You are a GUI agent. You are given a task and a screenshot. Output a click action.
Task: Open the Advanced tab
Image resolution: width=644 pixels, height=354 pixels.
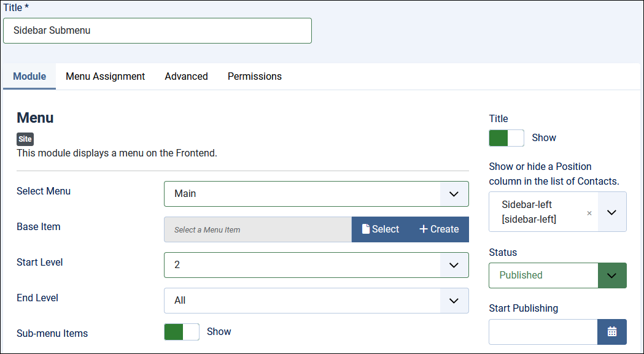(x=187, y=77)
